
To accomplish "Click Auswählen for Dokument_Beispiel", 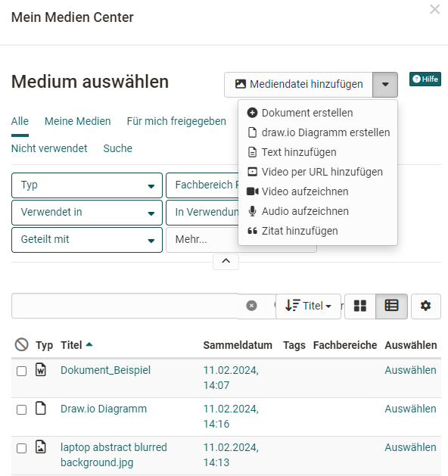I will (410, 370).
